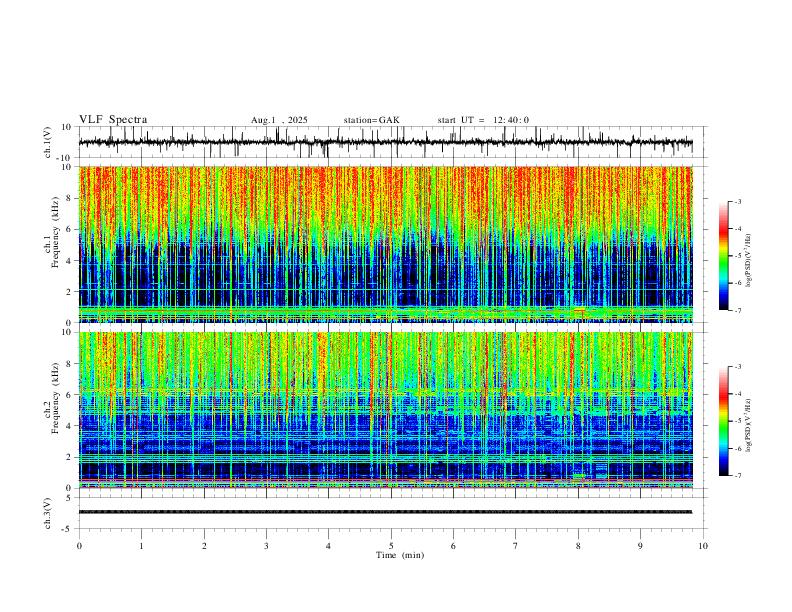The width and height of the screenshot is (792, 612).
Task: Click time axis tick label "3"
Action: tap(266, 546)
